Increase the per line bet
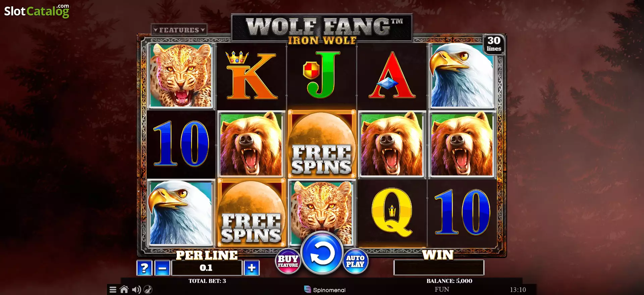Screen dimensions: 644x295 click(x=252, y=268)
